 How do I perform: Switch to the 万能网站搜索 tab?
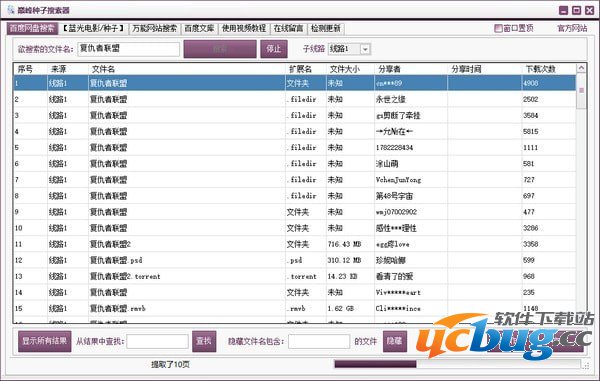click(x=155, y=28)
